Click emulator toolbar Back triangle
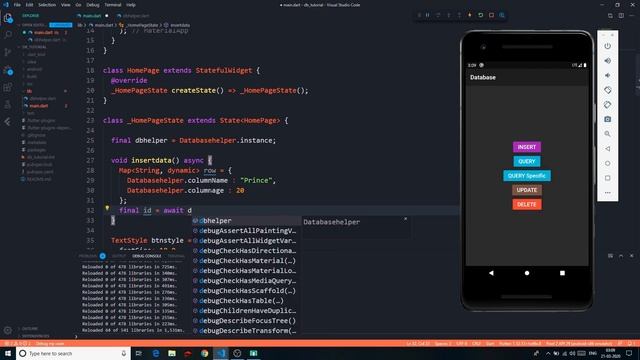The width and height of the screenshot is (640, 360). pos(608,149)
